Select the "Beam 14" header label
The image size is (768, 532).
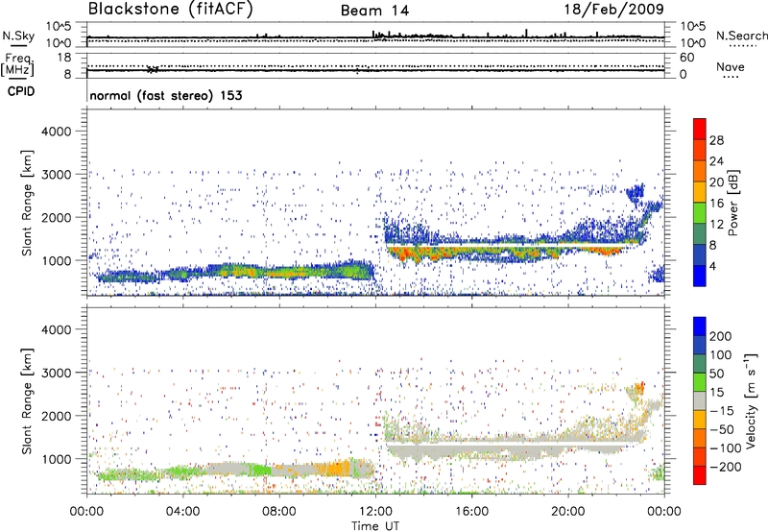[374, 11]
